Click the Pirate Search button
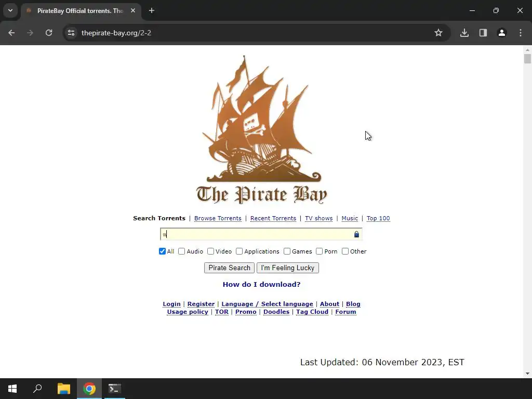 (229, 268)
